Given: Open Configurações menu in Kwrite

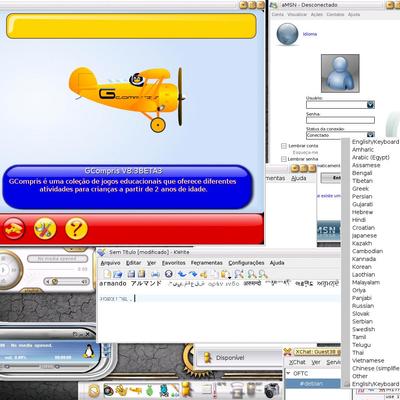Looking at the screenshot, I should pos(246,263).
